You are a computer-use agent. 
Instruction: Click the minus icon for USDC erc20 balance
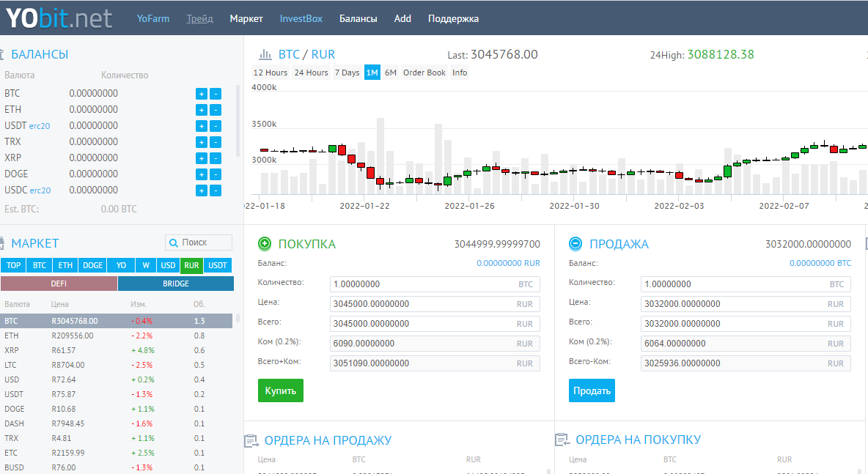[x=216, y=190]
